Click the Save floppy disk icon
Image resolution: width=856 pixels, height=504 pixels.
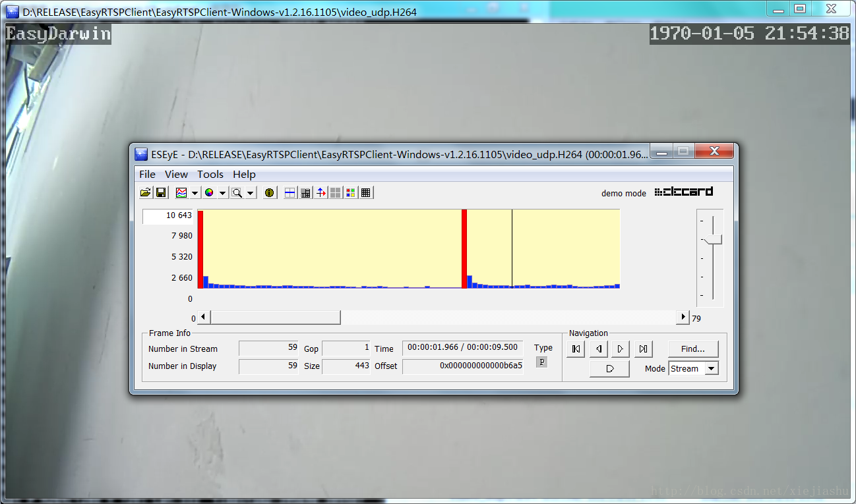click(160, 192)
